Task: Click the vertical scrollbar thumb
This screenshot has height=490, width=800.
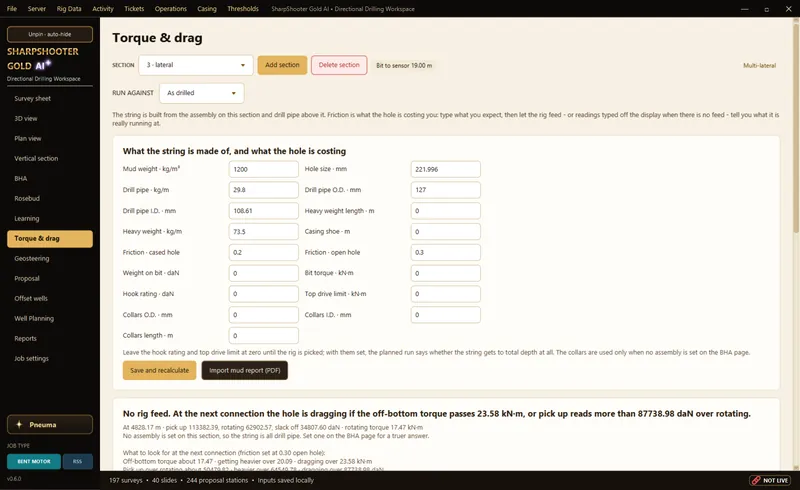Action: point(796,128)
